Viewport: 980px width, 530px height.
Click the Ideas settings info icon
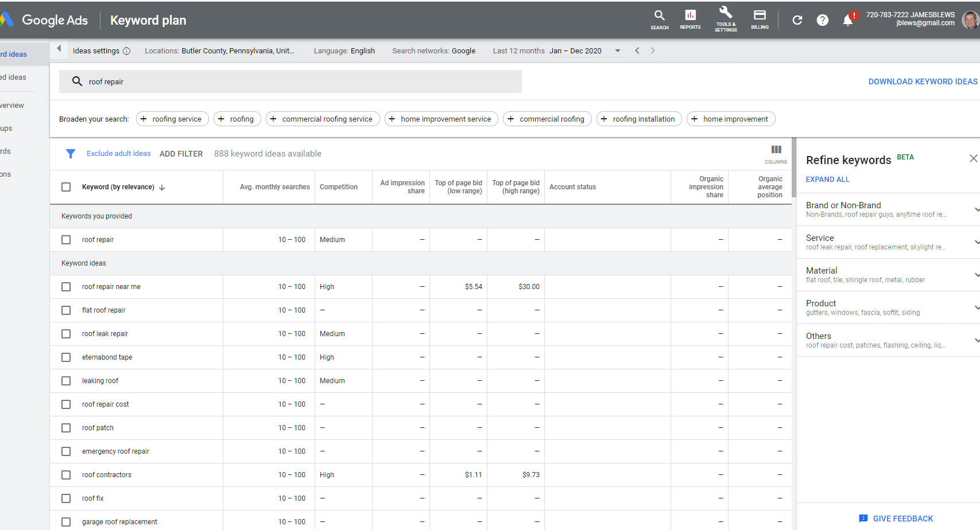pos(127,51)
